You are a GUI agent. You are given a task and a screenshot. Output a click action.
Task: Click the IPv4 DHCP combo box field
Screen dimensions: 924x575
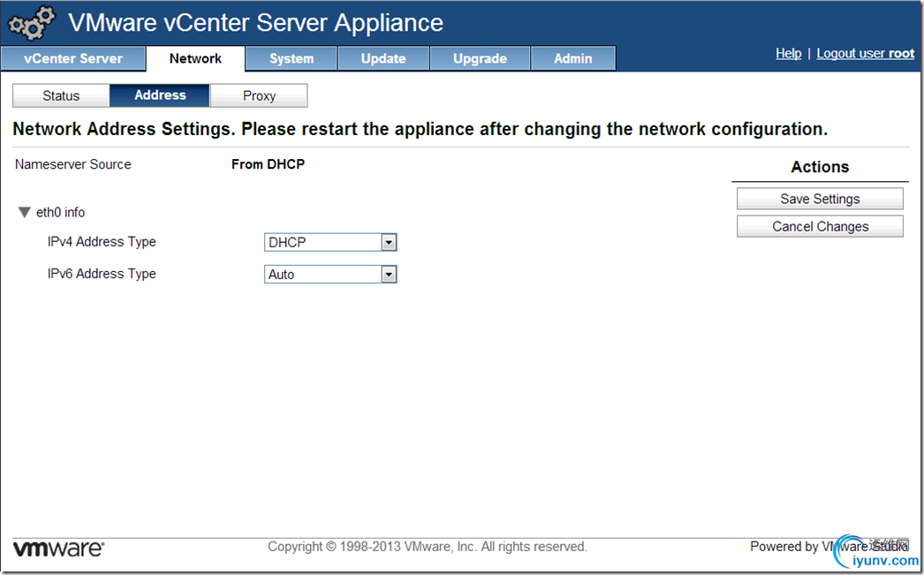click(322, 243)
